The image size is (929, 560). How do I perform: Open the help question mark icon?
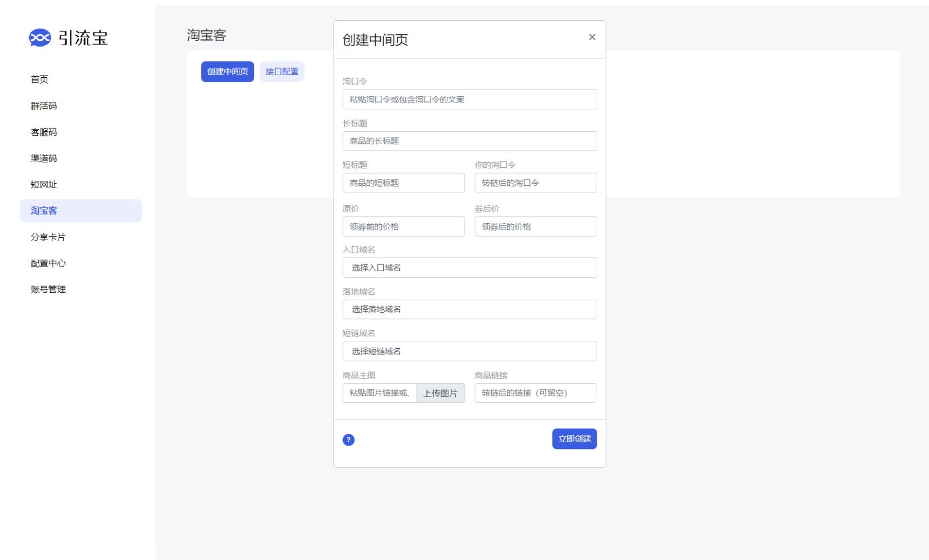click(x=349, y=439)
